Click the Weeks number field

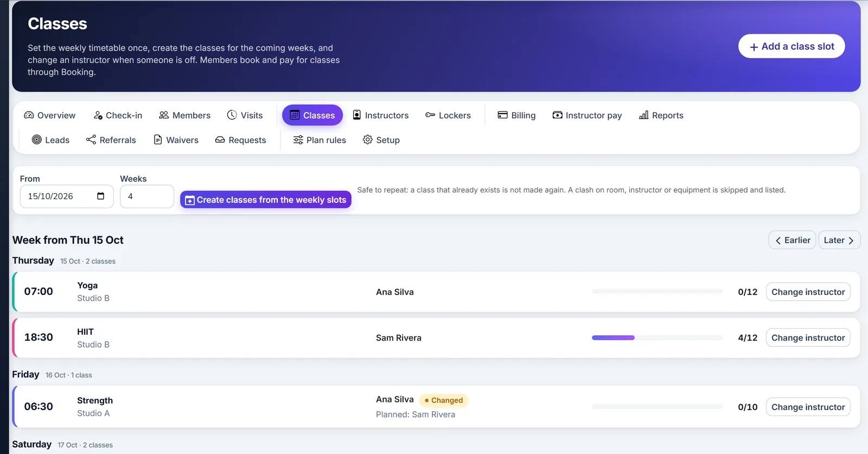pyautogui.click(x=147, y=196)
